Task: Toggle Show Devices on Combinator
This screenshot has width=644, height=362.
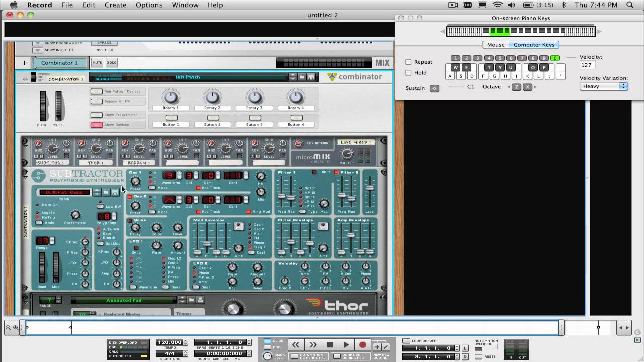Action: point(96,125)
